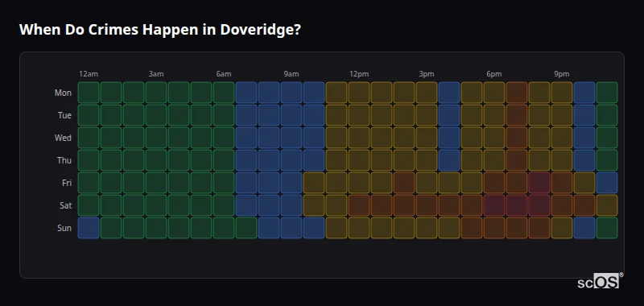The height and width of the screenshot is (306, 644).
Task: Click the '9am' column label
Action: pyautogui.click(x=291, y=74)
